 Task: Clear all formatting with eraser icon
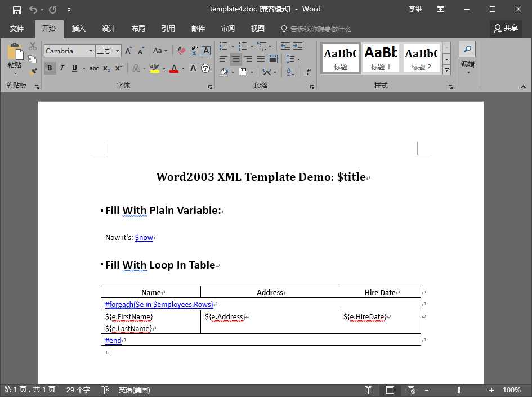[181, 51]
